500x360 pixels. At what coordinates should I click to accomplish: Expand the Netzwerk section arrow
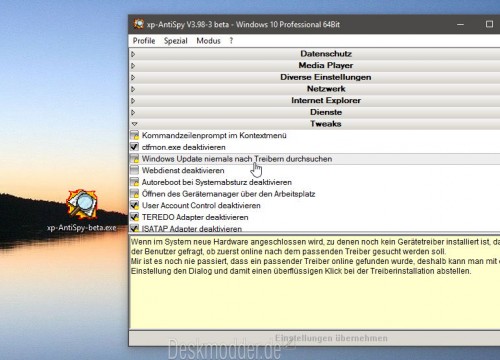133,89
